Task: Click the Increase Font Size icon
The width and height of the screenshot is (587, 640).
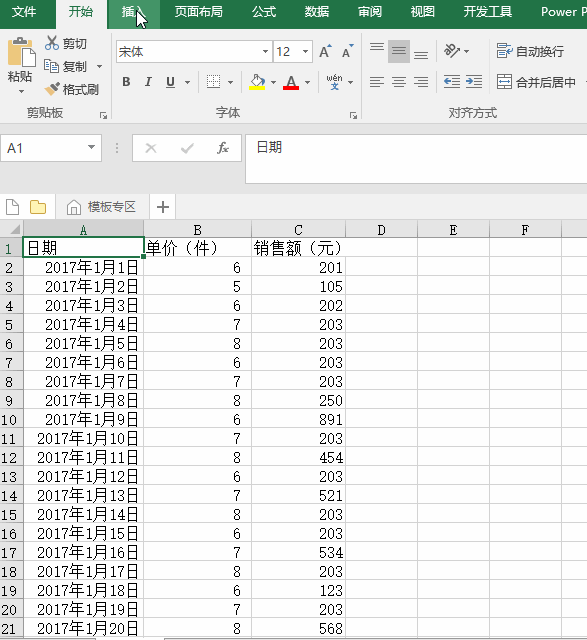Action: [325, 52]
